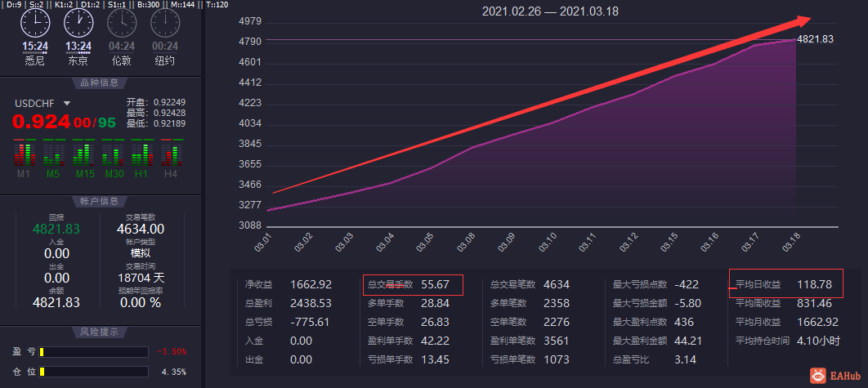Click the 盈亏 risk progress bar
Screen dimensions: 868x388
(x=93, y=352)
